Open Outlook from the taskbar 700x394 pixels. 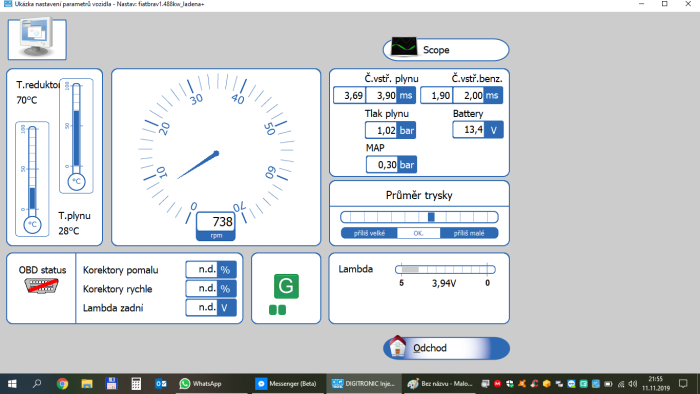tap(161, 384)
